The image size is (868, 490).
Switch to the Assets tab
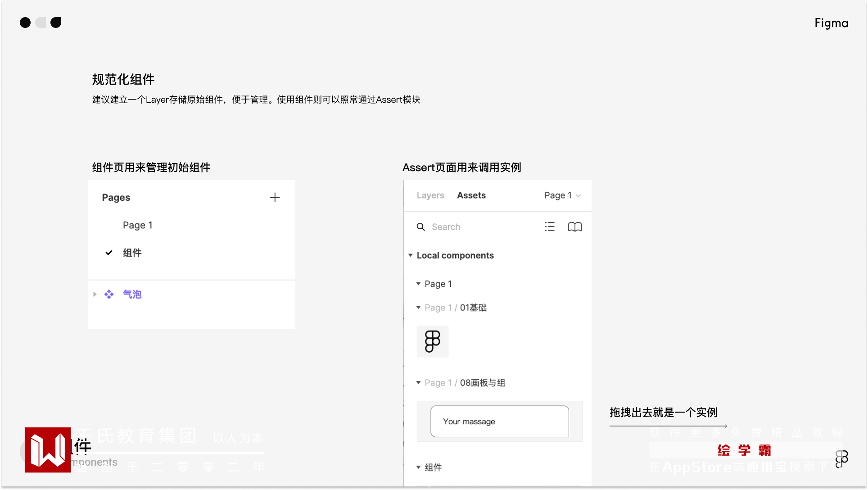tap(471, 195)
